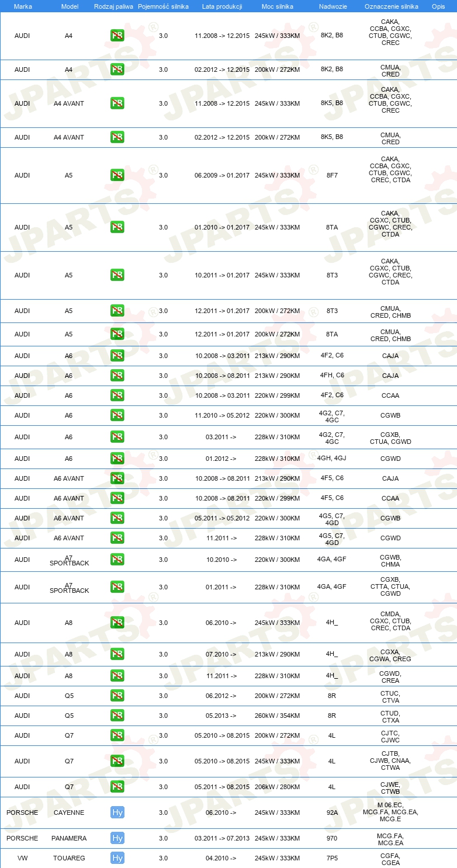Click the fuel icon in A4 AVANT 333KM row
Viewport: 457px width, 868px height.
click(117, 103)
